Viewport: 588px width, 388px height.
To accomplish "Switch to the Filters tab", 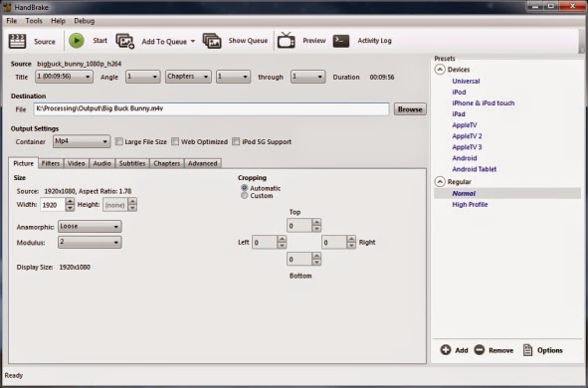I will (x=51, y=163).
